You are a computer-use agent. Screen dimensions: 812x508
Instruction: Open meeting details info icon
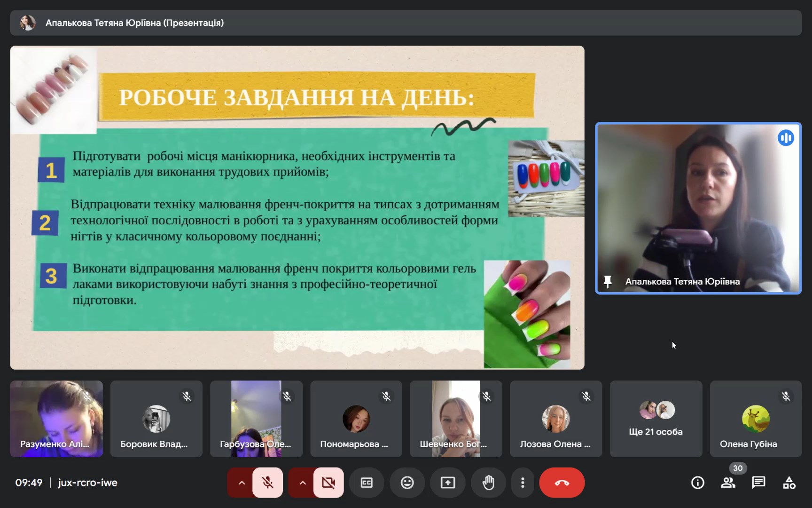(698, 483)
